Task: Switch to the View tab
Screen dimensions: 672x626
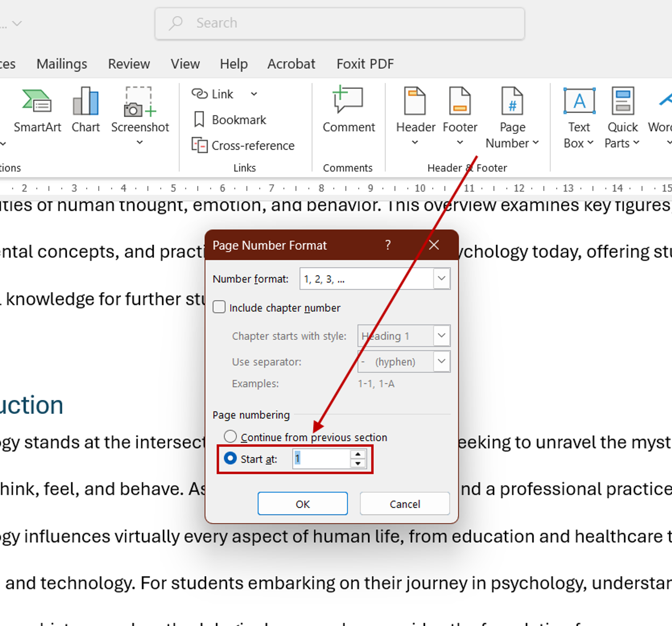Action: pos(185,64)
